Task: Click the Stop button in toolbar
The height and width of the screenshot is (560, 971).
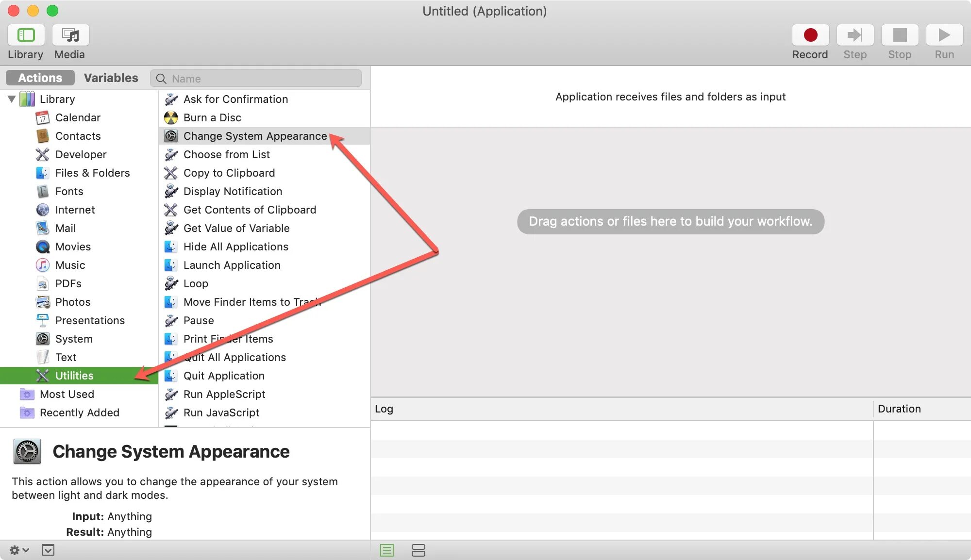Action: (x=899, y=35)
